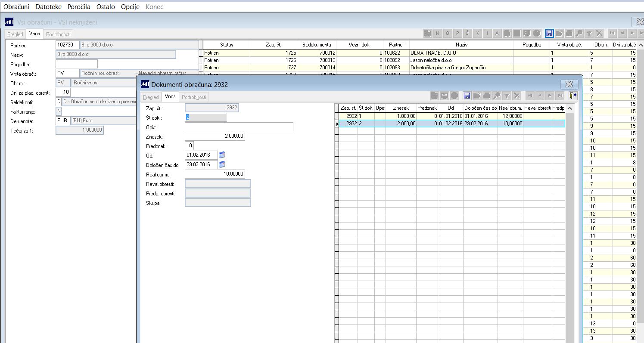The image size is (644, 343).
Task: Click the Status column header in Vsi obračuni
Action: tap(227, 45)
